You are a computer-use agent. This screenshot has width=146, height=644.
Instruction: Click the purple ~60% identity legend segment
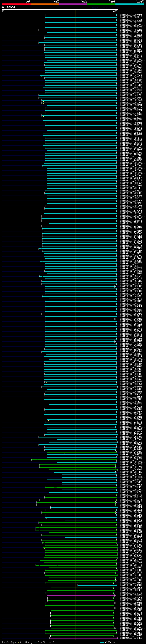click(73, 4)
